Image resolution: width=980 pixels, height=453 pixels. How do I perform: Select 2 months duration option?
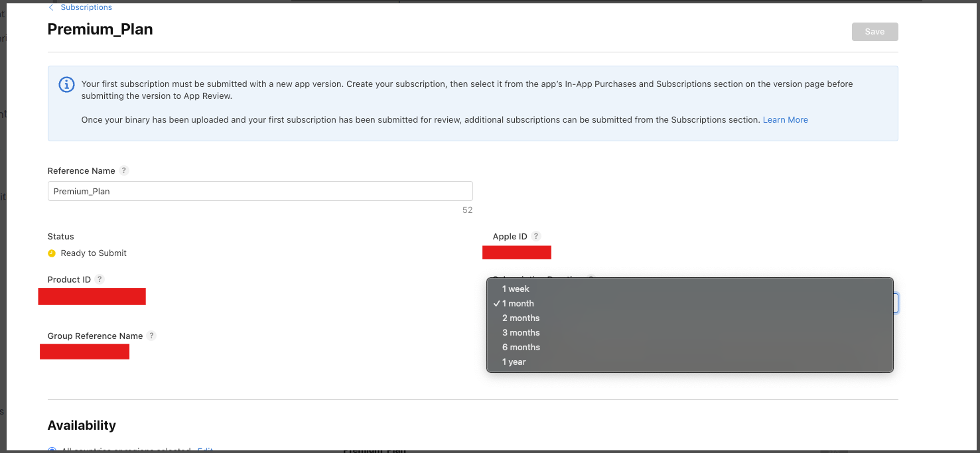690,318
